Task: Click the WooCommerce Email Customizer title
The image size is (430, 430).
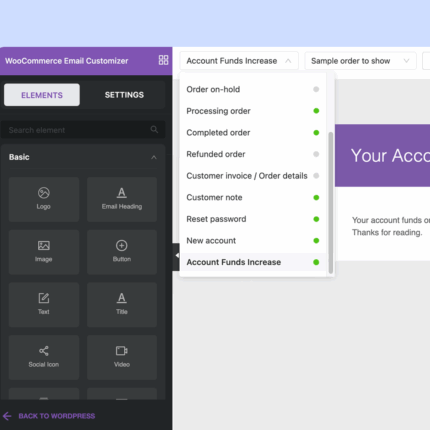Action: point(67,61)
